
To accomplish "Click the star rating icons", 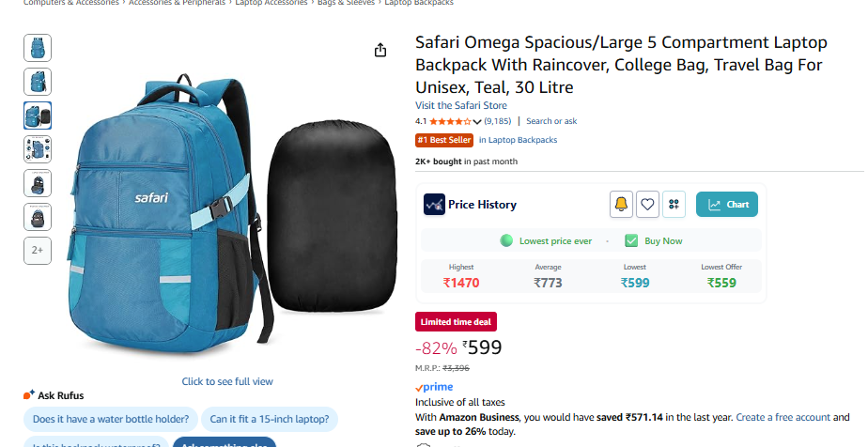I will (451, 121).
